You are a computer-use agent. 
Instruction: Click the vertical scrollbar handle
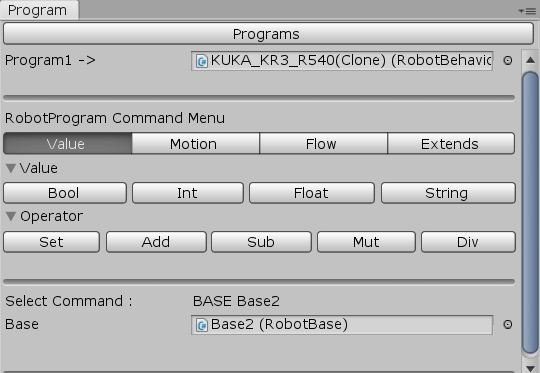[x=530, y=213]
